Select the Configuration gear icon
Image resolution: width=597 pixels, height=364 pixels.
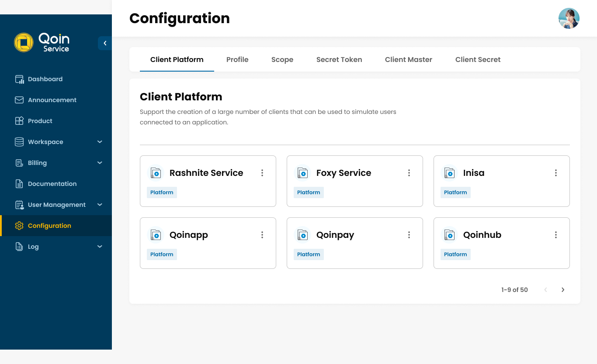point(19,226)
